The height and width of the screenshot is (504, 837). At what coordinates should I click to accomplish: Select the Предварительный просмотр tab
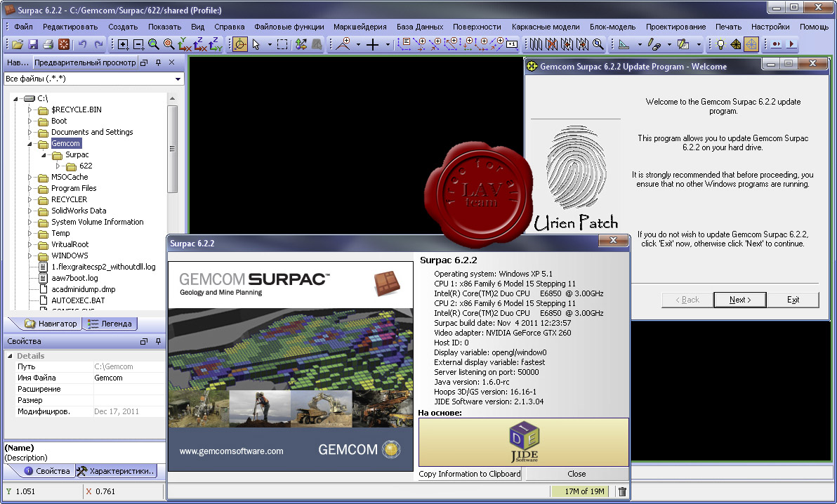click(x=85, y=62)
